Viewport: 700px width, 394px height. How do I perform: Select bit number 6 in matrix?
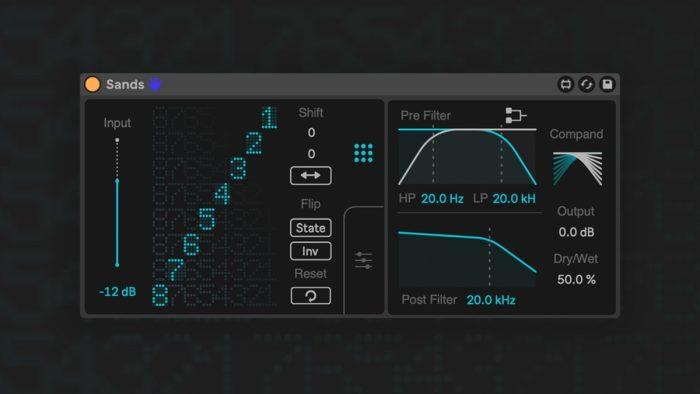191,245
